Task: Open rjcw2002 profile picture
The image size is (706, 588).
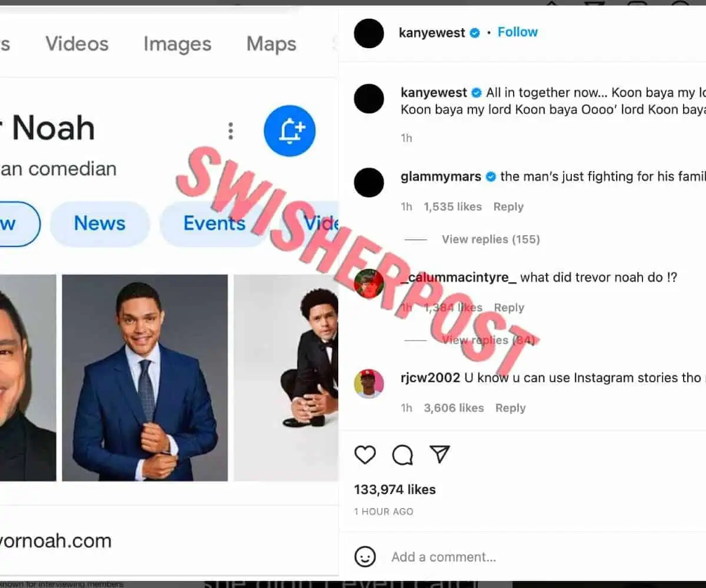Action: point(369,384)
